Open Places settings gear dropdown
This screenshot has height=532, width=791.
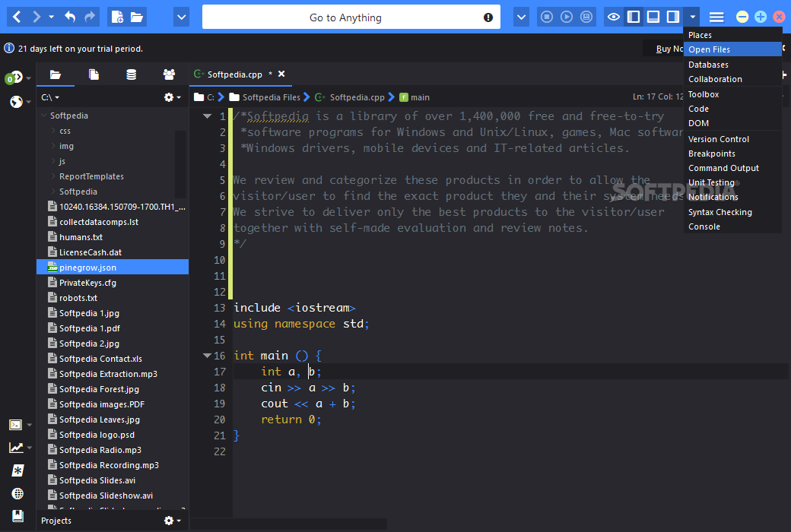pos(173,97)
